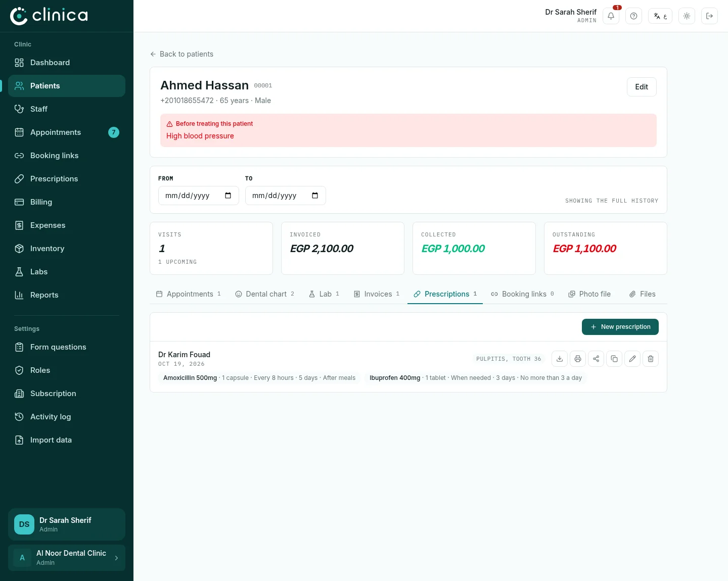
Task: Show the Photo file tab
Action: pyautogui.click(x=589, y=294)
